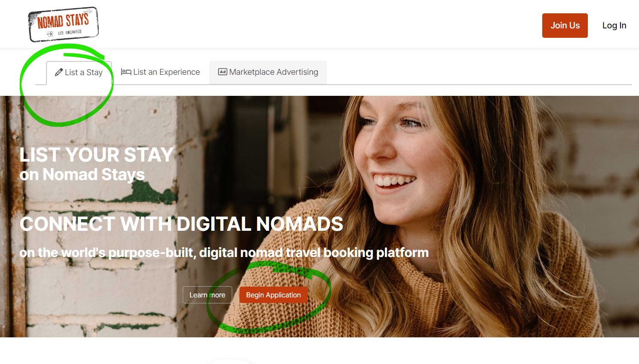
Task: Open the List a Stay tab
Action: [79, 73]
